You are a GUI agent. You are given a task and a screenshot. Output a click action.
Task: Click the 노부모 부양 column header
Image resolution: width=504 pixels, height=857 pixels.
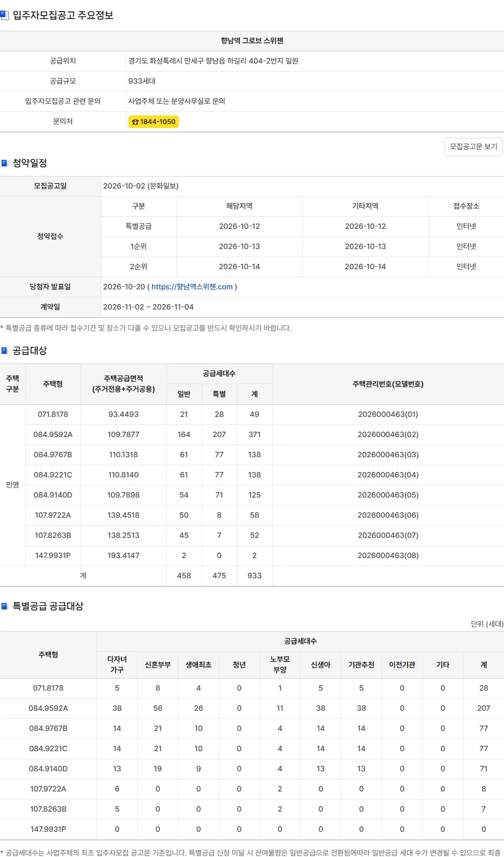point(280,665)
